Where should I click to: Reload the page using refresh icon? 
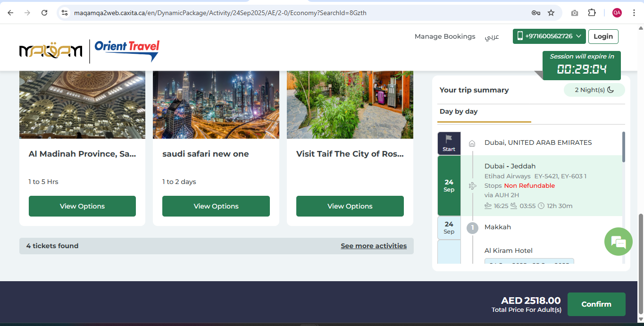coord(44,13)
